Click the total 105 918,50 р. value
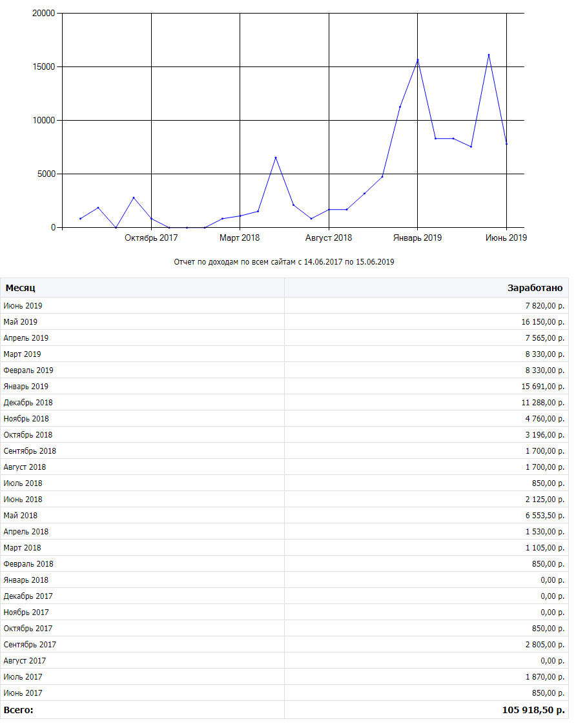 coord(533,710)
